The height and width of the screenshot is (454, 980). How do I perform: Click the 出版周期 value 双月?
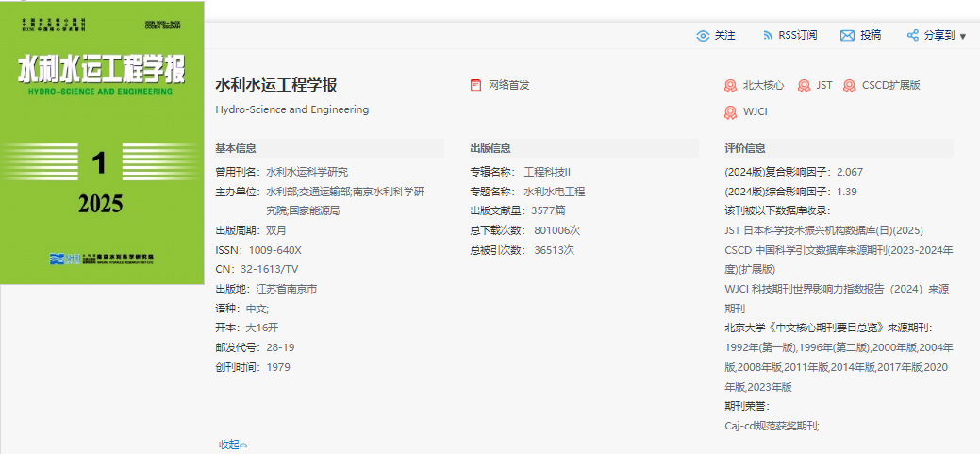276,230
